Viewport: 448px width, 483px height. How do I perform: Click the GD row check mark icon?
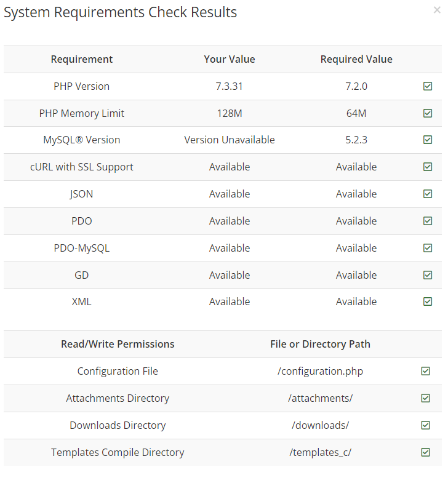[x=428, y=275]
